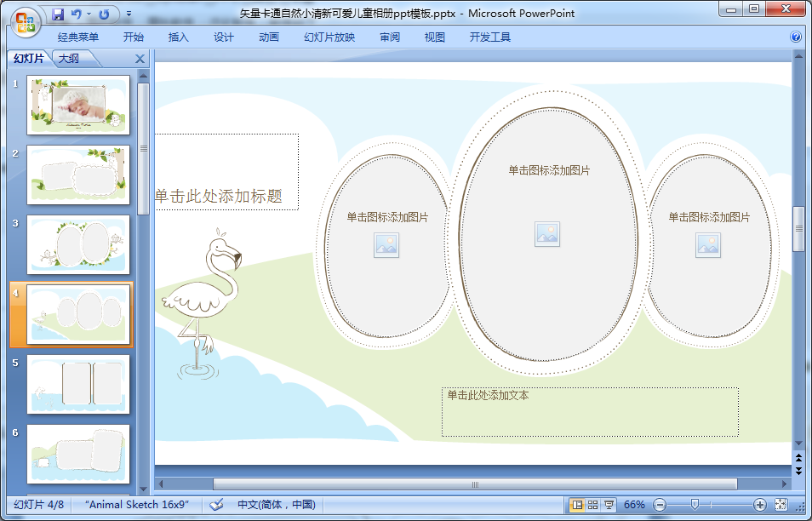Click the zoom slider handle
Viewport: 812px width, 521px height.
695,504
